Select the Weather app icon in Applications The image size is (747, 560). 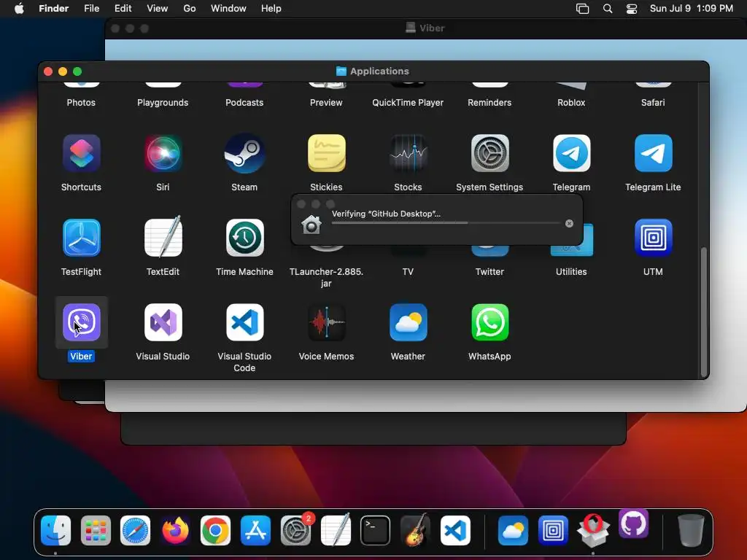(409, 322)
